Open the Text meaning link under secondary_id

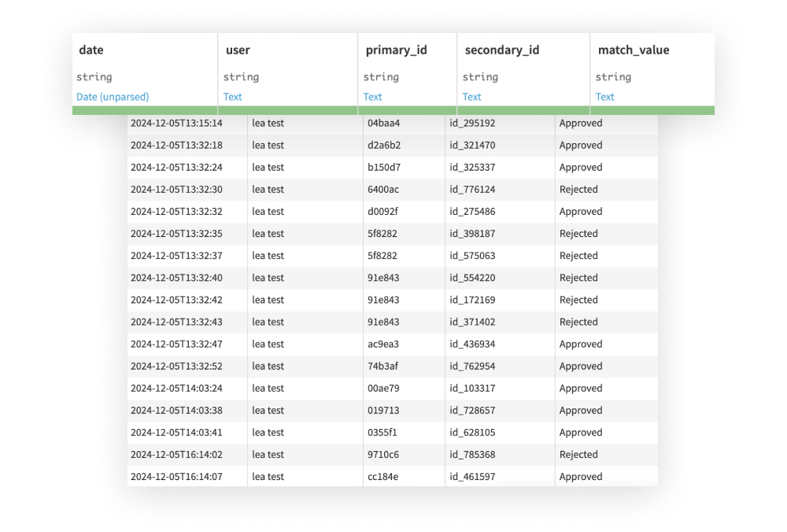(471, 97)
